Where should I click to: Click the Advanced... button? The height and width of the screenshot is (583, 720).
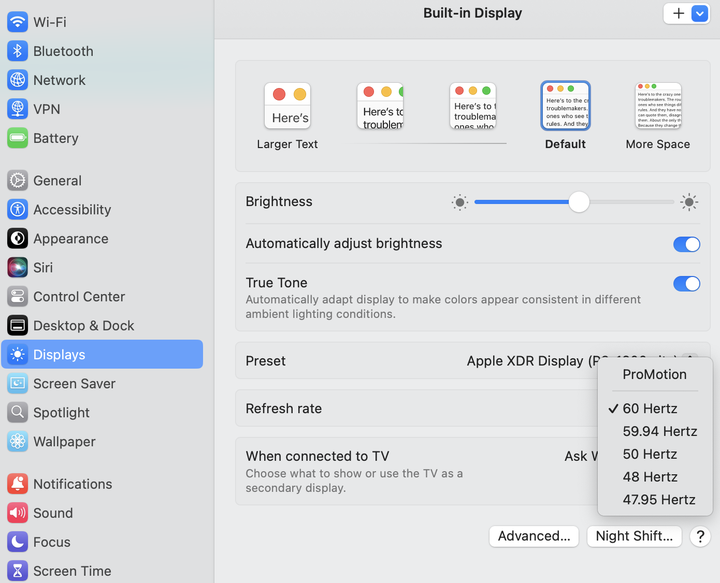[534, 536]
